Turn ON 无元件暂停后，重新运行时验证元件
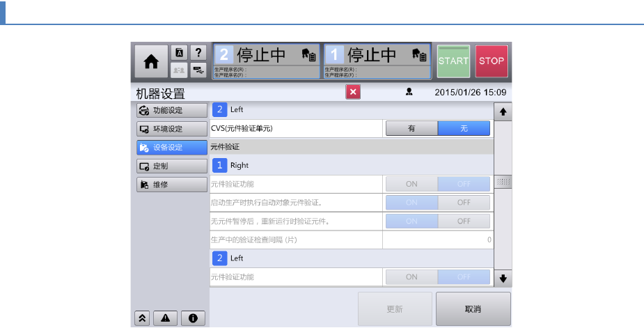 411,221
